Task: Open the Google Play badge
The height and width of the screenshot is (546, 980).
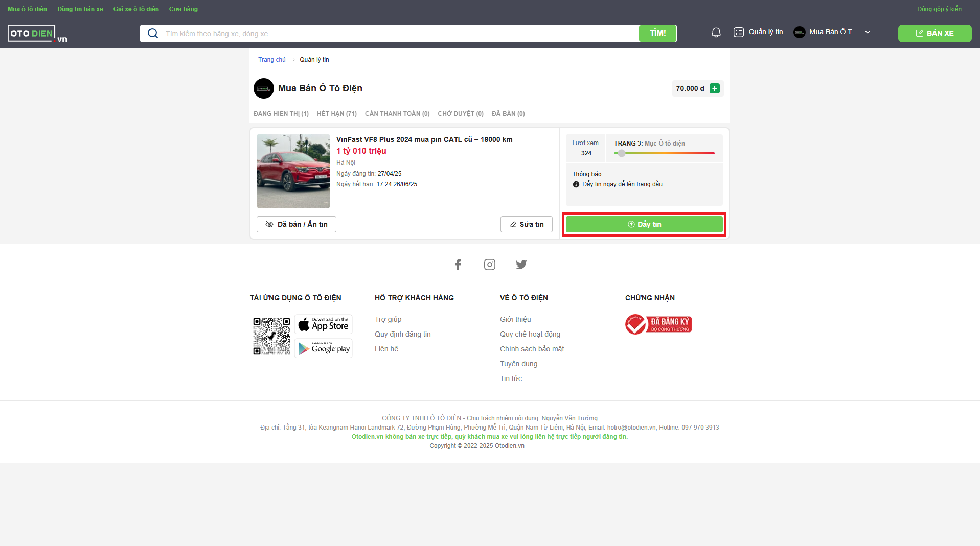Action: click(x=324, y=348)
